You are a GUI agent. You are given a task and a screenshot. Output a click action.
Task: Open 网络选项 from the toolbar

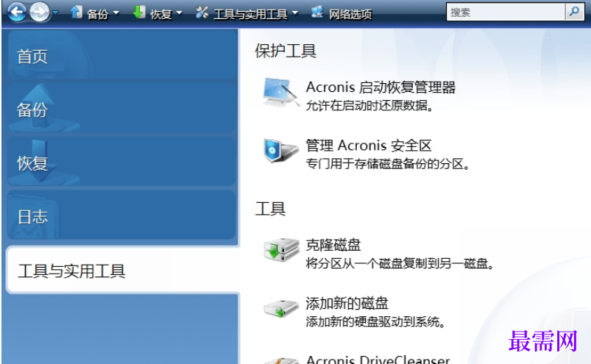point(350,14)
